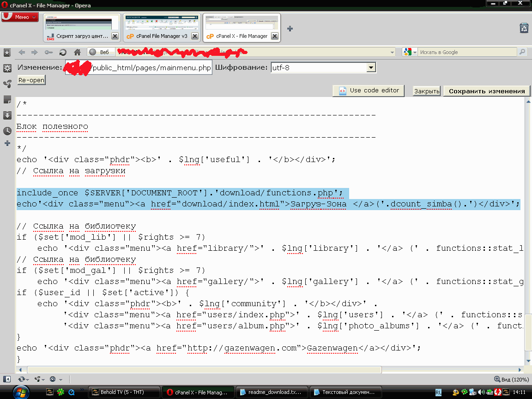Open the Opera Меню button
532x399 pixels.
coord(20,17)
